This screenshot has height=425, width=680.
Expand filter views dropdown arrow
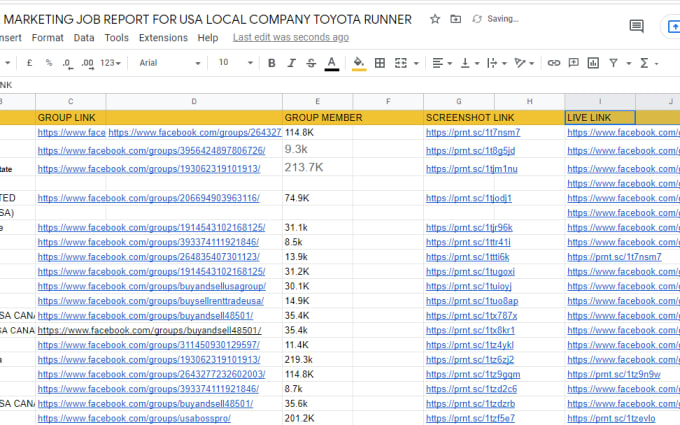pyautogui.click(x=628, y=63)
